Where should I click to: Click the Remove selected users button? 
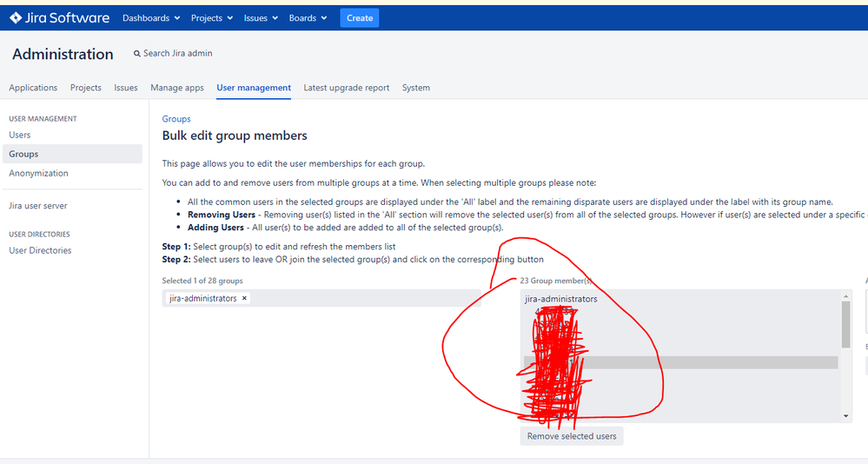coord(572,436)
